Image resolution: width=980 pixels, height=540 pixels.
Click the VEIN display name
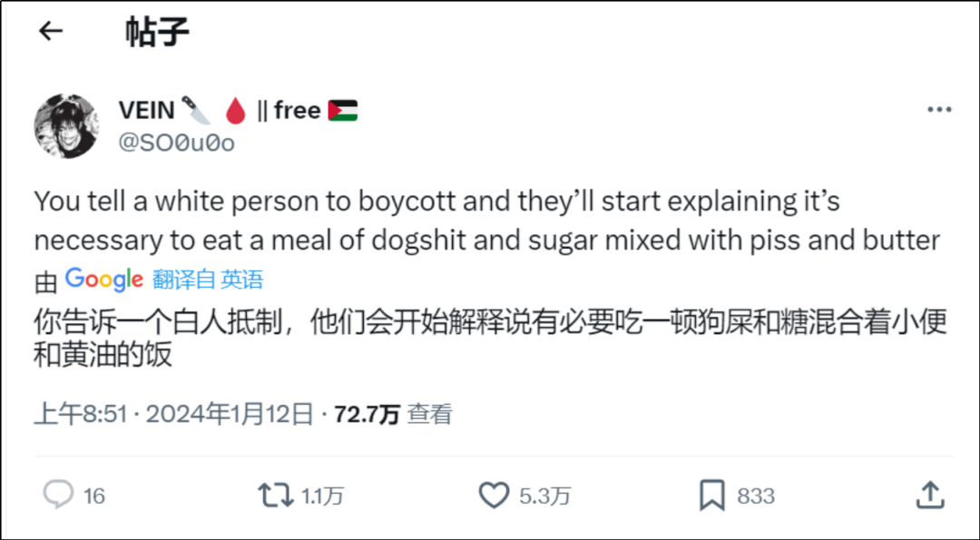[x=146, y=111]
